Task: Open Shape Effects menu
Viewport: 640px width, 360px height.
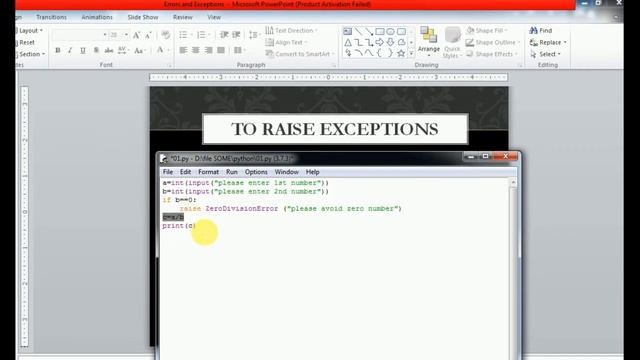Action: pos(492,54)
